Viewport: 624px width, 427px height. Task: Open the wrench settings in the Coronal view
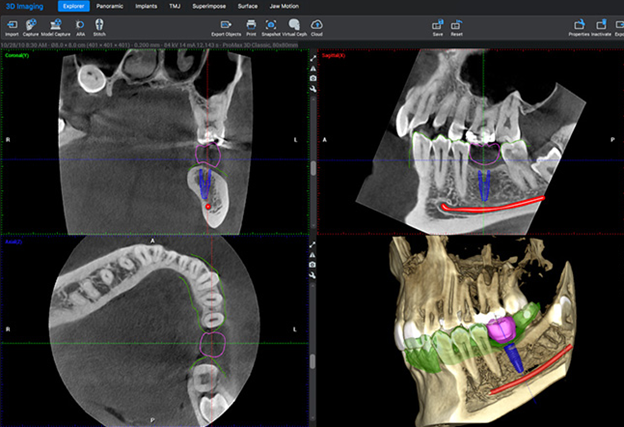point(314,90)
